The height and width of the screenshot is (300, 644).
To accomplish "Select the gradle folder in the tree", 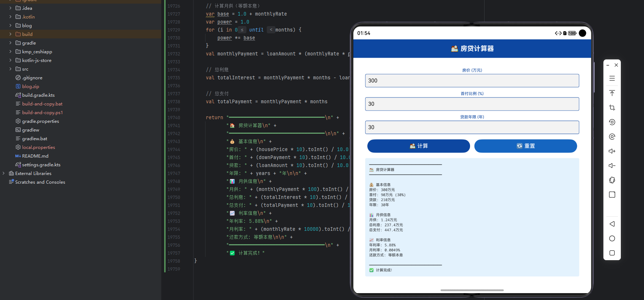I will (29, 43).
